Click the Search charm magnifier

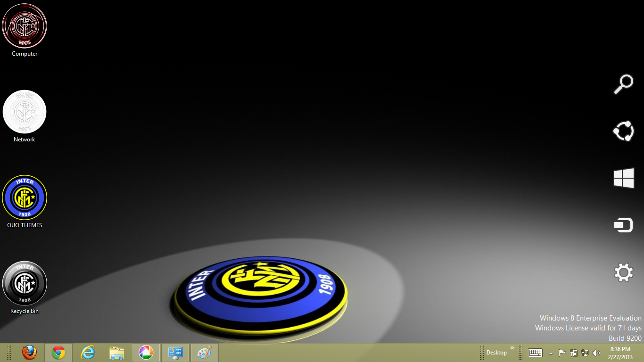tap(623, 84)
